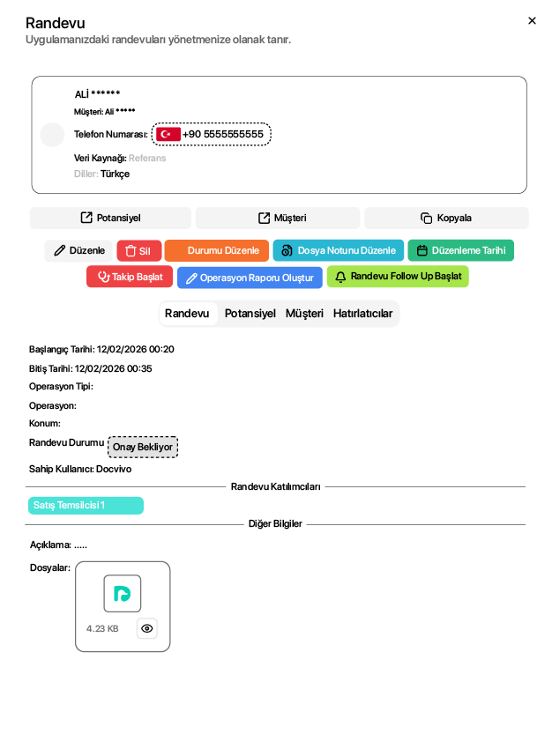
Task: Open the Potansiyel record link button
Action: coord(110,218)
